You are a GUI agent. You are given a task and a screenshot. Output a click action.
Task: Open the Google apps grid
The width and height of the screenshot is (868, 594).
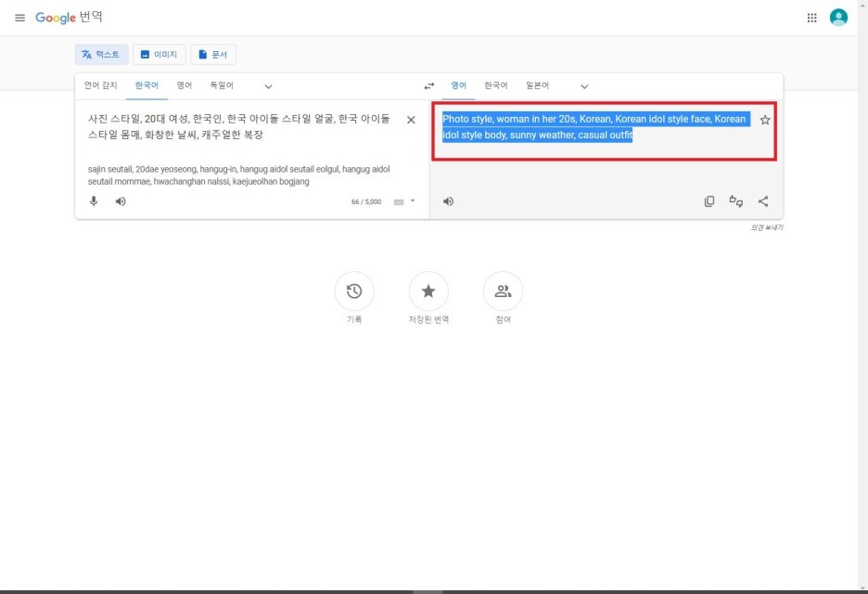click(811, 18)
